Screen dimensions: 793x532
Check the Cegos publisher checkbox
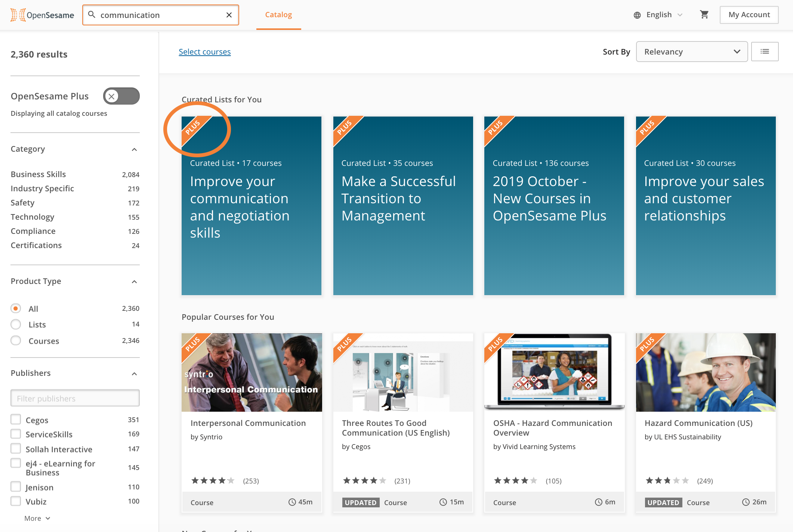[x=16, y=419]
